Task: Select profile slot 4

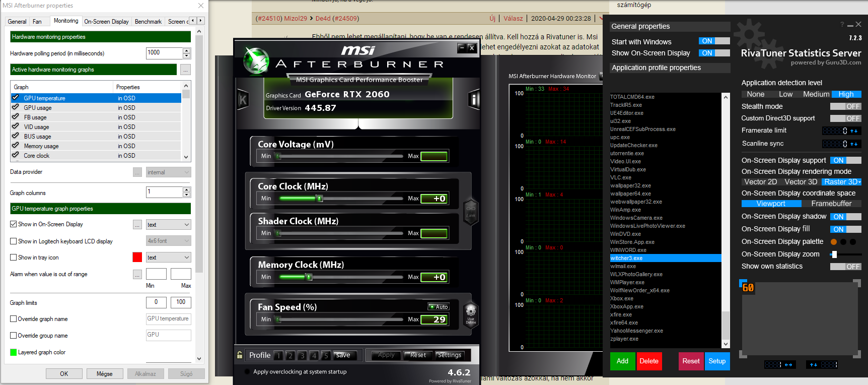Action: tap(314, 355)
